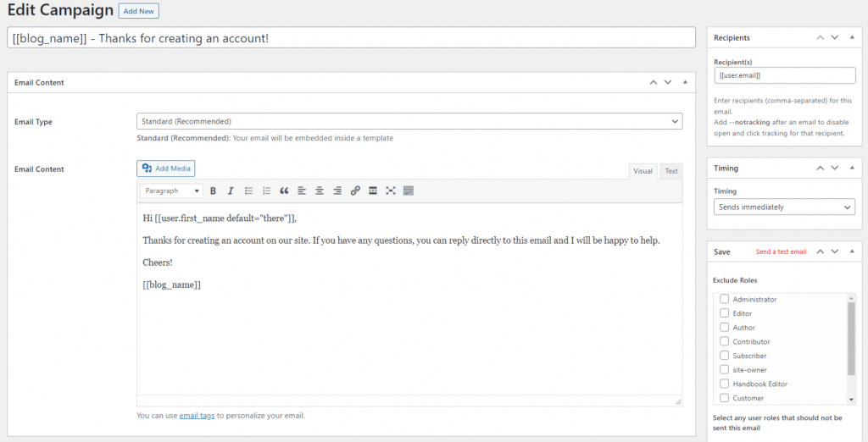Move Save panel up

(x=821, y=251)
